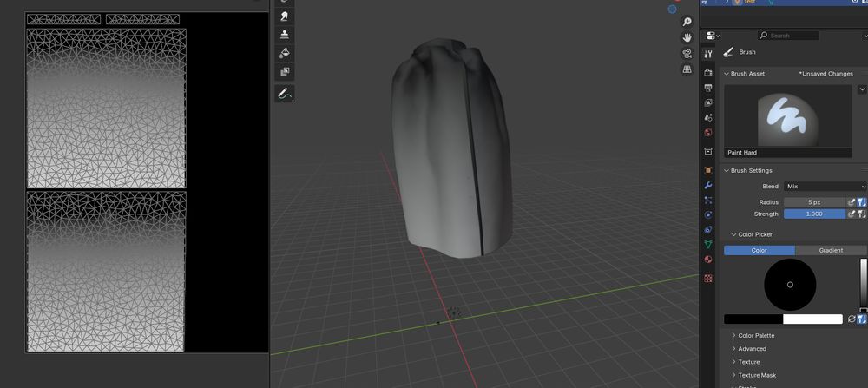Select the Smear brush tool
Viewport: 868px width, 388px height.
285,16
